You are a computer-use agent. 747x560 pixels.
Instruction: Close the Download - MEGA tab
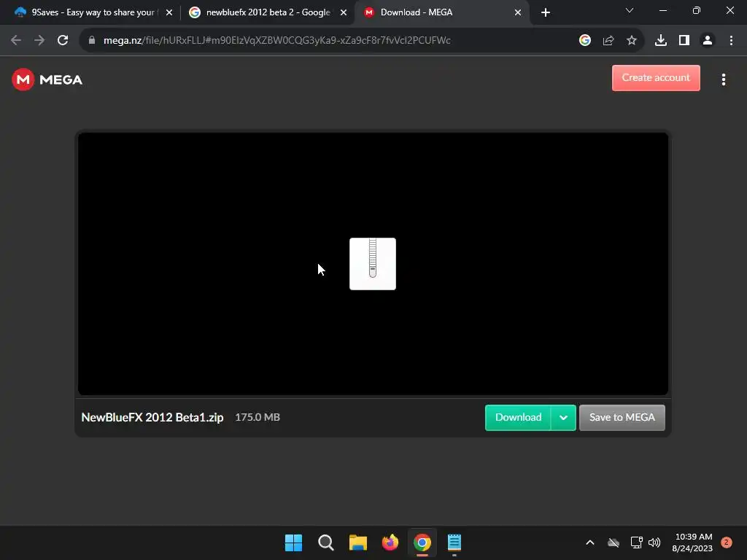click(x=518, y=12)
